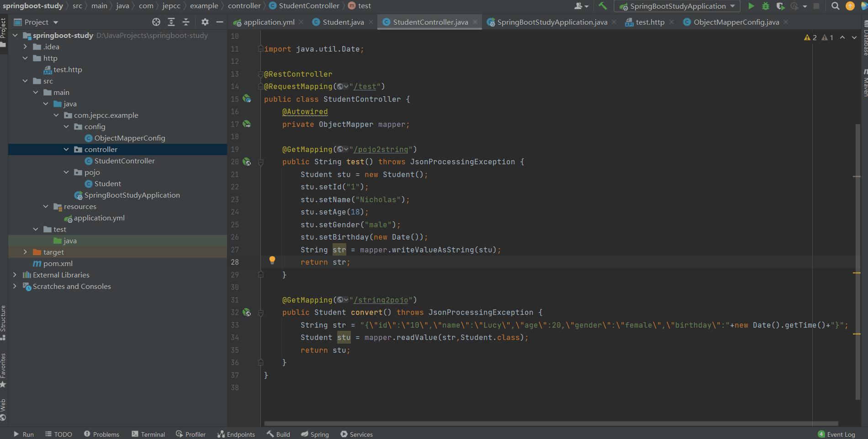Collapse the resources folder
This screenshot has width=868, height=439.
click(x=46, y=206)
